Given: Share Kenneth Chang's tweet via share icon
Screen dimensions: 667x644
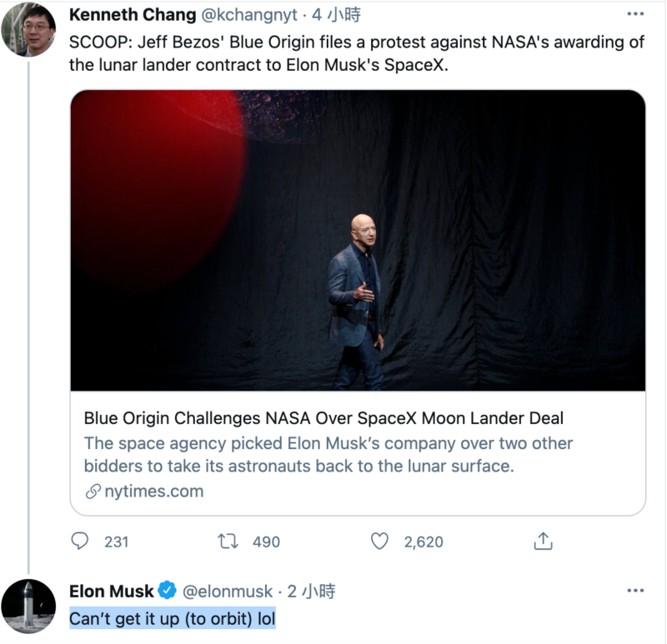Looking at the screenshot, I should pos(543,542).
